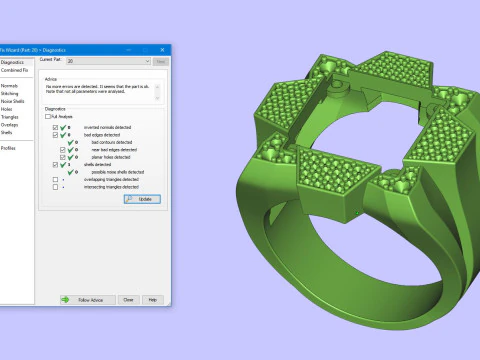
Task: Open Help from the Fix Wizard dialog
Action: [153, 300]
